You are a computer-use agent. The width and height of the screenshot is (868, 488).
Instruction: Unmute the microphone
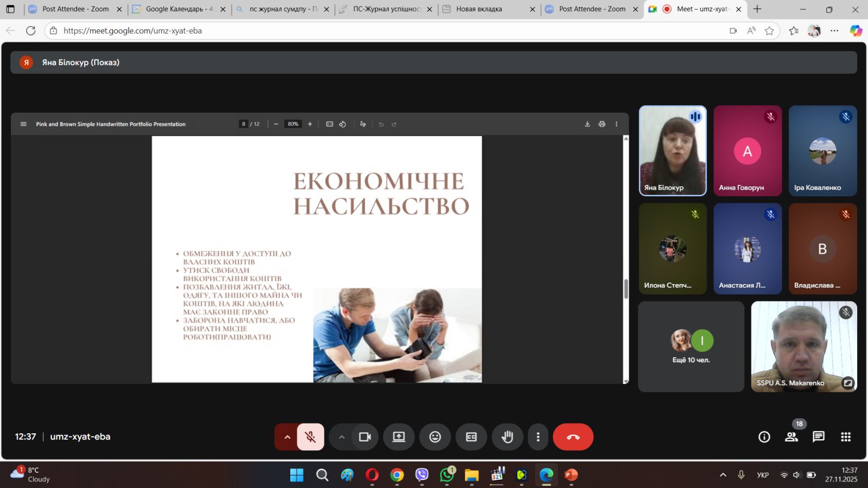pos(310,437)
